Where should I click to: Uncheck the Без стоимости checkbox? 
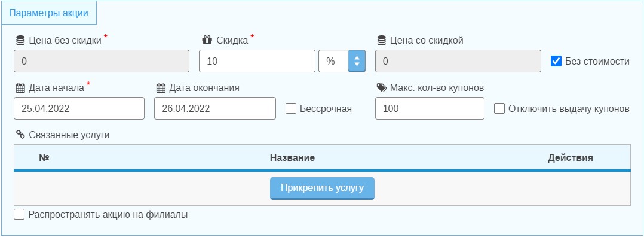click(x=556, y=61)
